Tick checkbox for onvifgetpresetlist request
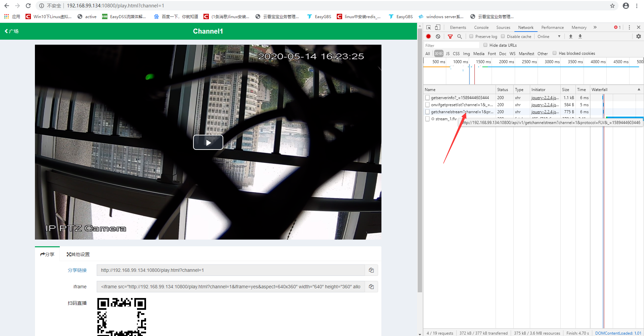 (427, 105)
